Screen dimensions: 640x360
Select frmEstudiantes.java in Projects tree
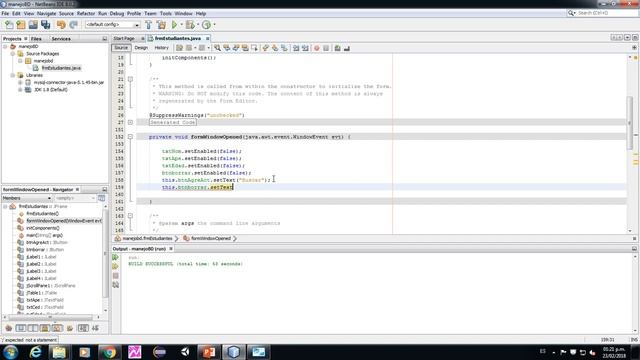click(61, 68)
